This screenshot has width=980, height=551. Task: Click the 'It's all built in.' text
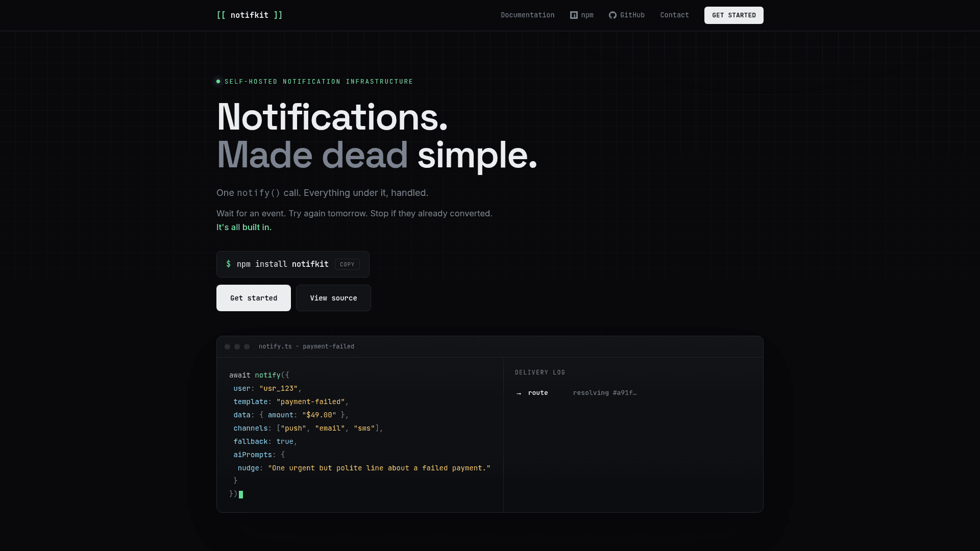[244, 227]
